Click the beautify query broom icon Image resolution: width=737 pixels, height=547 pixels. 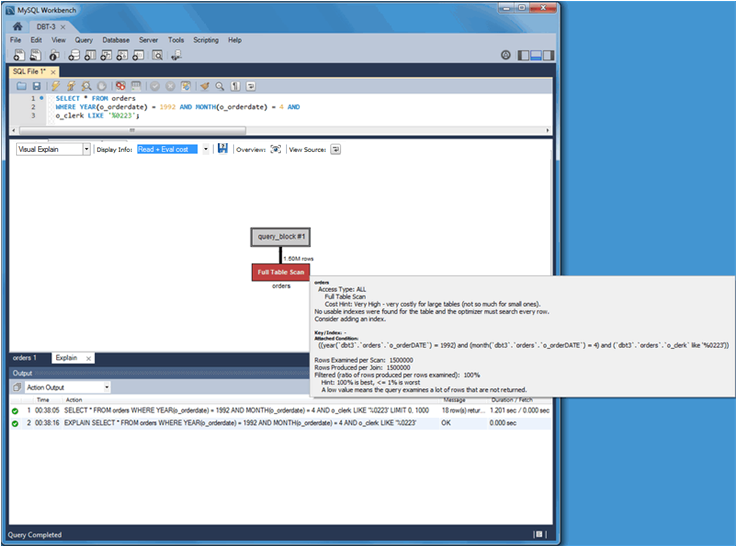[204, 86]
